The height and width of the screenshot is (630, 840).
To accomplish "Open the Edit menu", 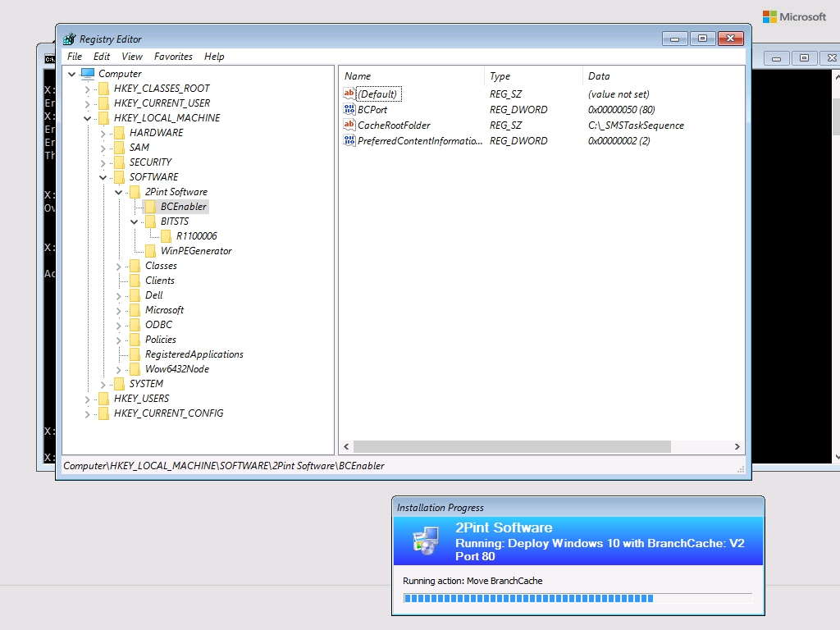I will pyautogui.click(x=102, y=57).
